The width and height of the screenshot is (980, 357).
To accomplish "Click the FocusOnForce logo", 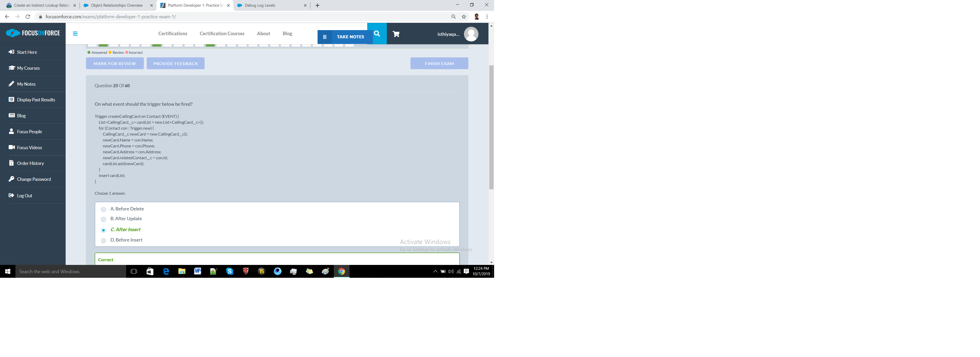I will [33, 33].
